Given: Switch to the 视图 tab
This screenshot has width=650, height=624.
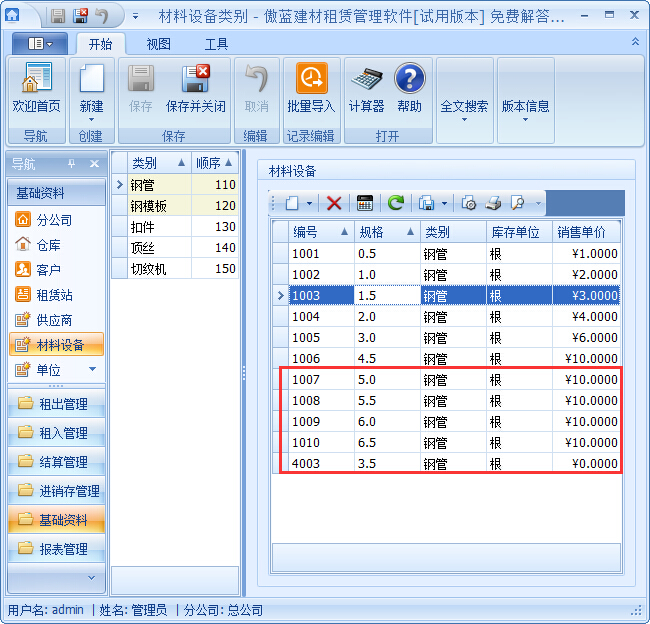Looking at the screenshot, I should coord(158,44).
